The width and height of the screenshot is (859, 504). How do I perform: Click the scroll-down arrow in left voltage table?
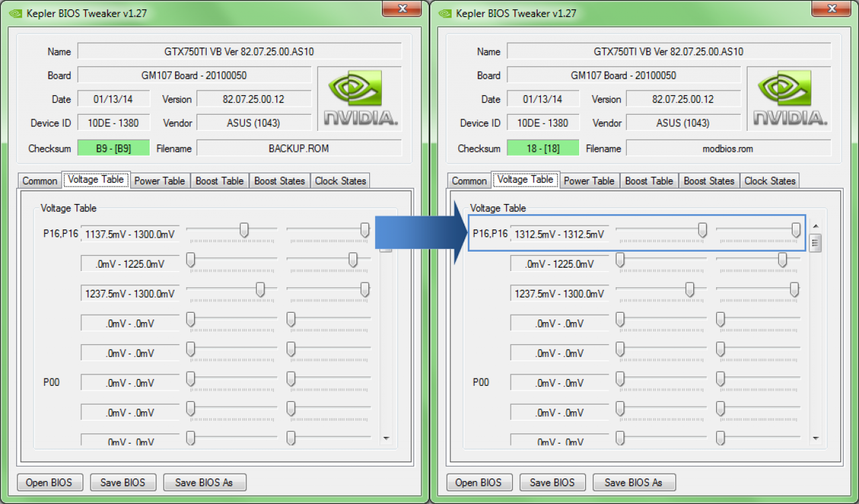point(386,438)
